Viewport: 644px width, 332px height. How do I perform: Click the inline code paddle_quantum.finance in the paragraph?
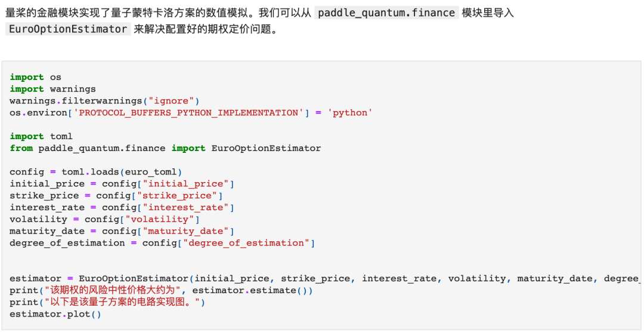coord(386,13)
